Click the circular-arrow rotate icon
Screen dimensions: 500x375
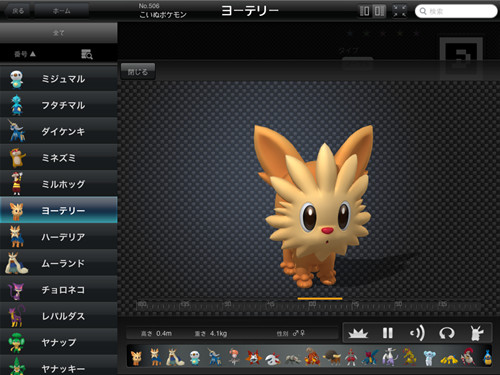pos(447,333)
